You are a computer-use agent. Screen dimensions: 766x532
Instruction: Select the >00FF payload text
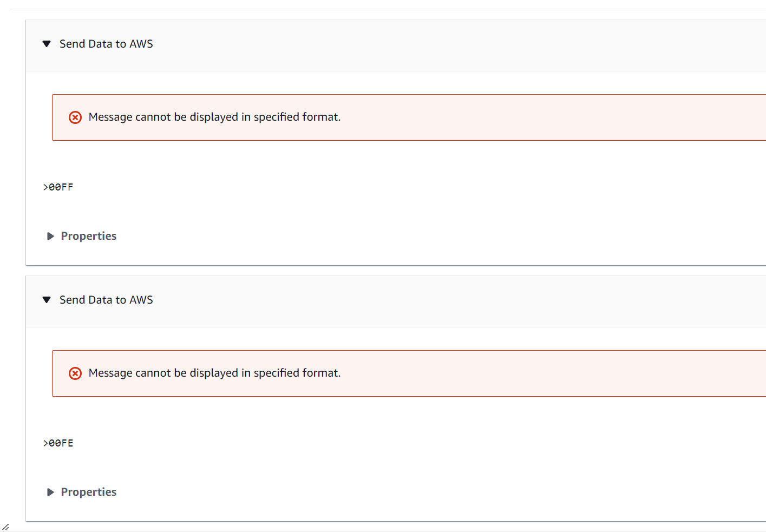click(58, 187)
